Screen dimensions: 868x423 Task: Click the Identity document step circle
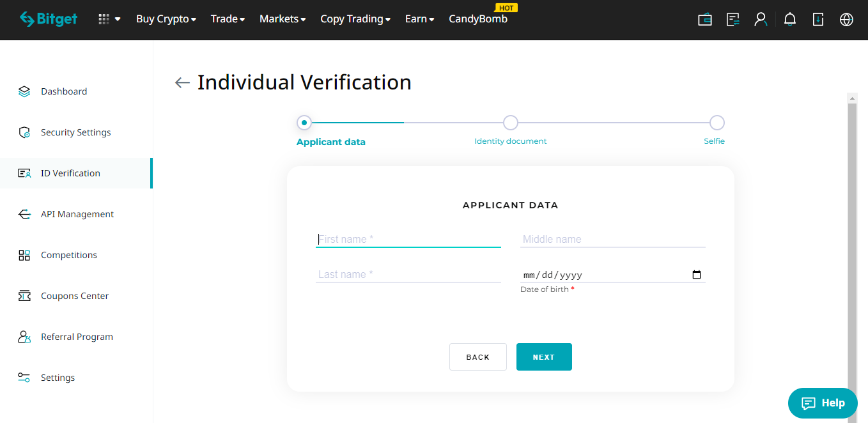point(511,122)
